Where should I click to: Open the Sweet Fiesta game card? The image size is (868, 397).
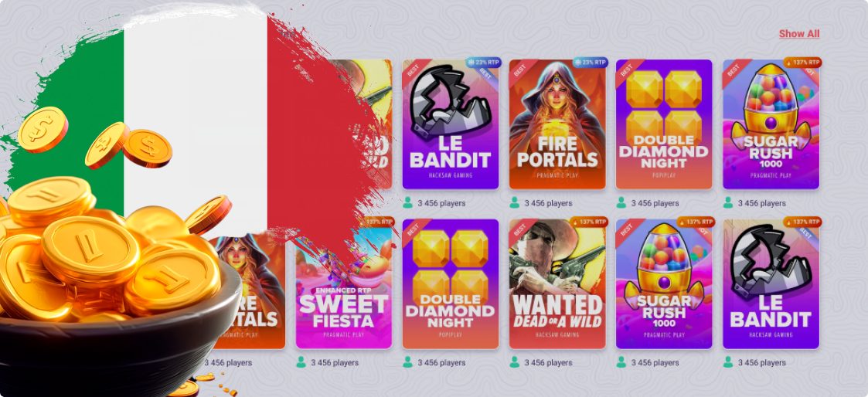(344, 284)
